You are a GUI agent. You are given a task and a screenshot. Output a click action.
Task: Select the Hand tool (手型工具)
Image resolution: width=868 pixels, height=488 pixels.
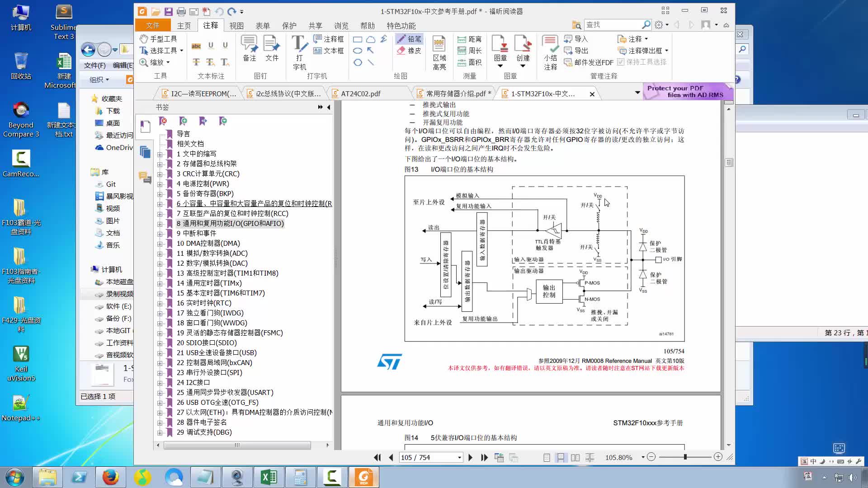158,39
